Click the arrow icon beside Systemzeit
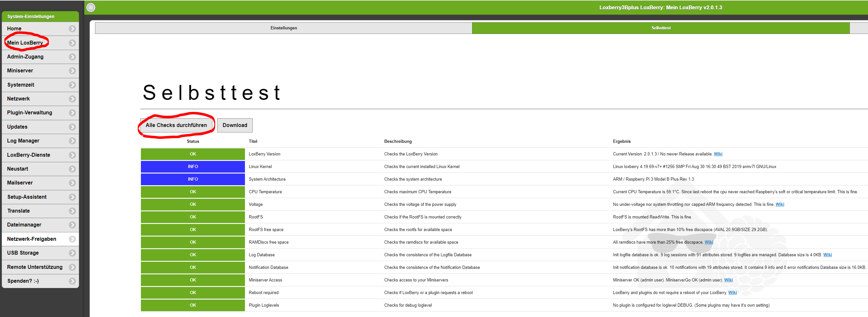Image resolution: width=868 pixels, height=317 pixels. 72,85
